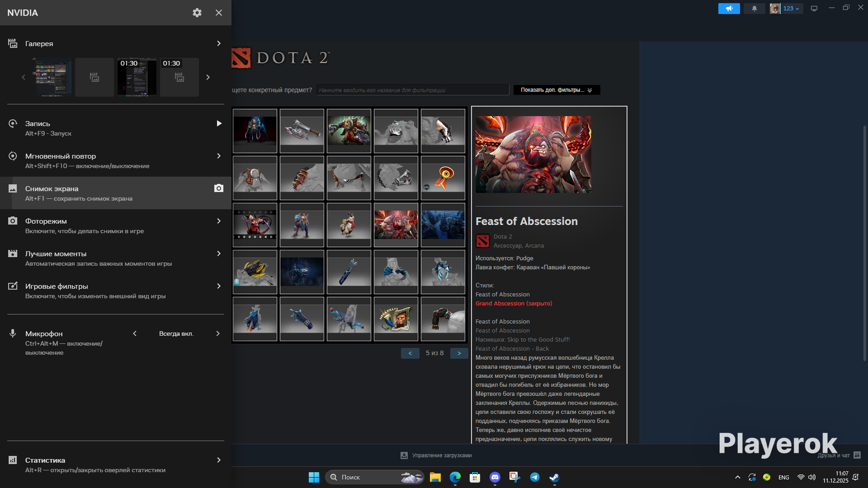Click the Grand Abscession (закрыто) style text
The image size is (868, 488).
pyautogui.click(x=514, y=304)
